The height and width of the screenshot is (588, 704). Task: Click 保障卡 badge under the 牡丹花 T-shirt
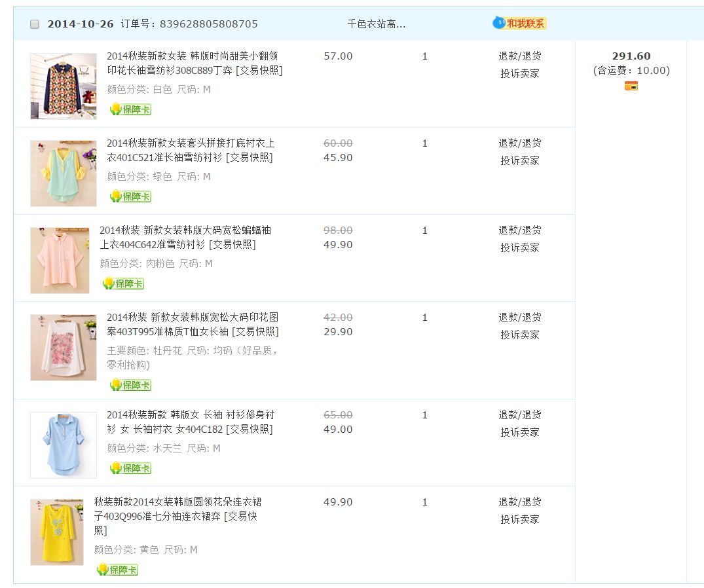pyautogui.click(x=130, y=385)
